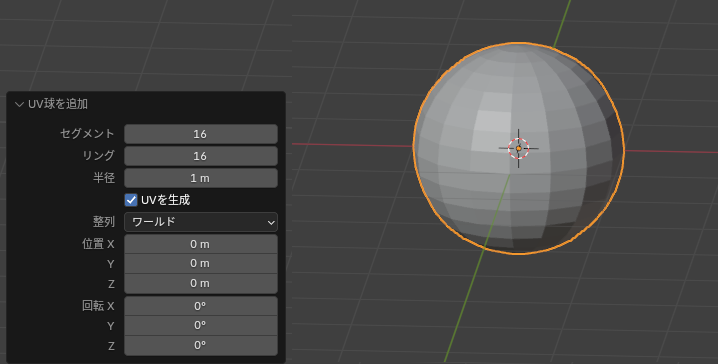Click the 回転 X value field

(201, 305)
